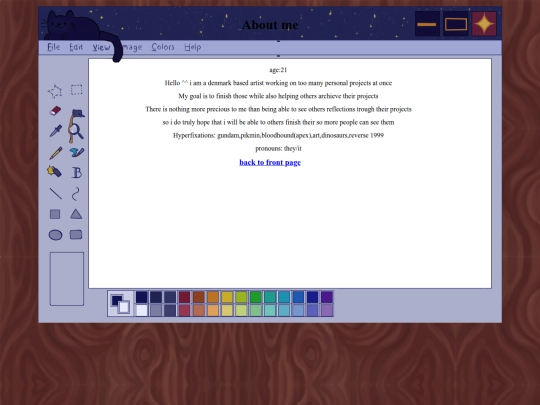Viewport: 540px width, 405px height.
Task: Click the foreground and background color indicator
Action: click(x=120, y=304)
